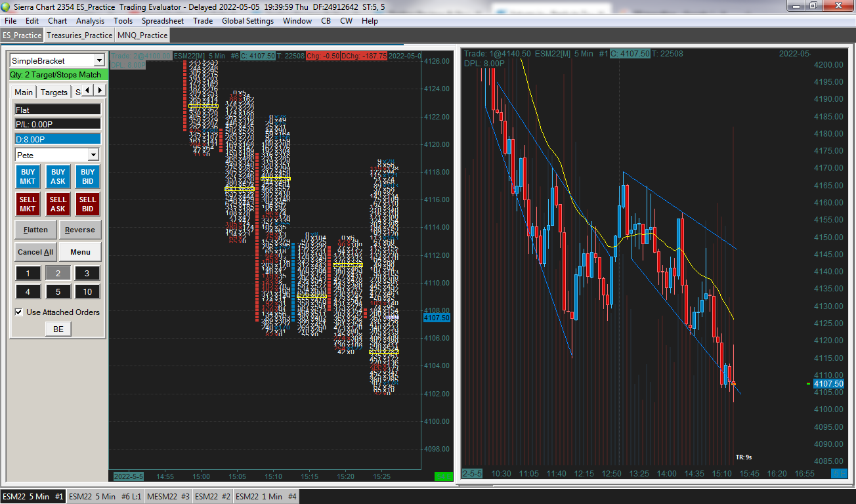856x504 pixels.
Task: Click the BUY MKT button
Action: click(x=28, y=177)
